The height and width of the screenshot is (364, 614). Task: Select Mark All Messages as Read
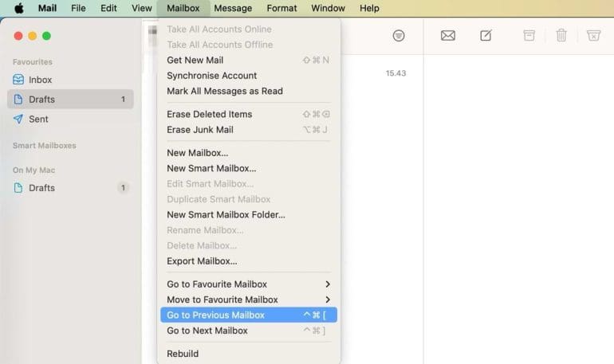click(249, 91)
